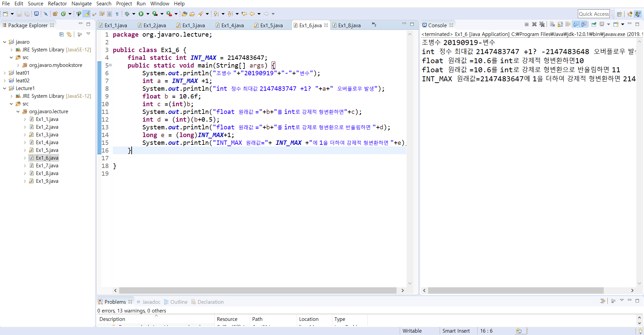Expand org.javaro.mybookstore package
The width and height of the screenshot is (644, 335).
tap(18, 65)
